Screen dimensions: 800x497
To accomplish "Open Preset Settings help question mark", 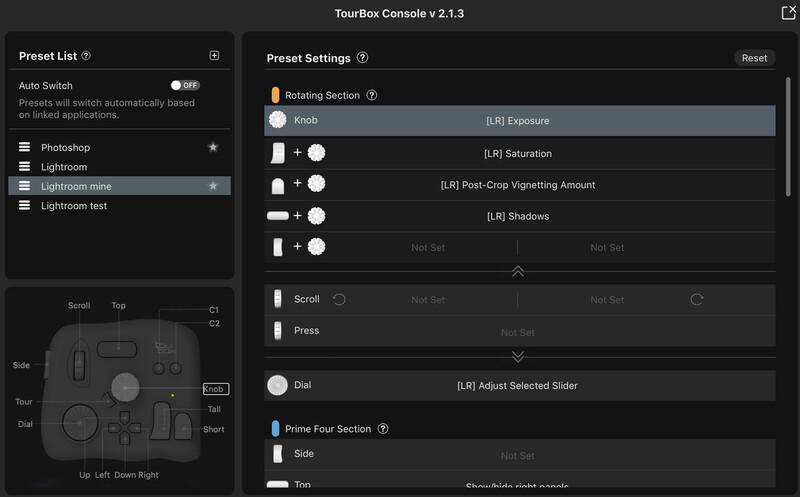I will pyautogui.click(x=362, y=58).
